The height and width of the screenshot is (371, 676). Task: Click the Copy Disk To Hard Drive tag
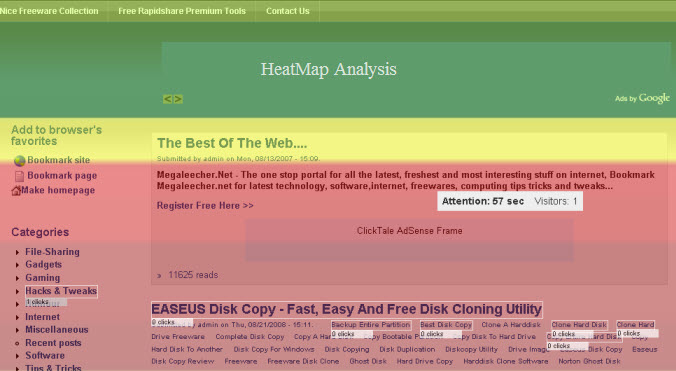[494, 337]
